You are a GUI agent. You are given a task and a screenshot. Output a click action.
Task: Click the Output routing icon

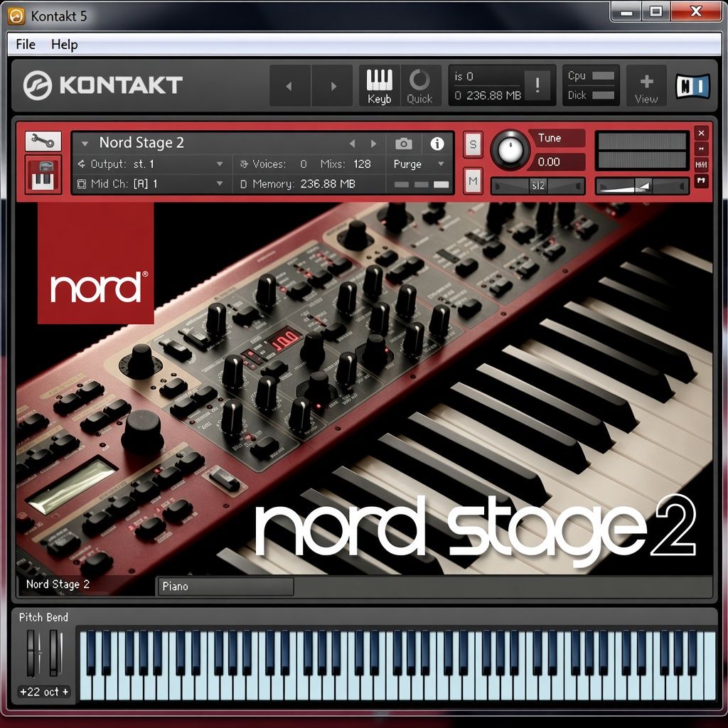[x=81, y=164]
